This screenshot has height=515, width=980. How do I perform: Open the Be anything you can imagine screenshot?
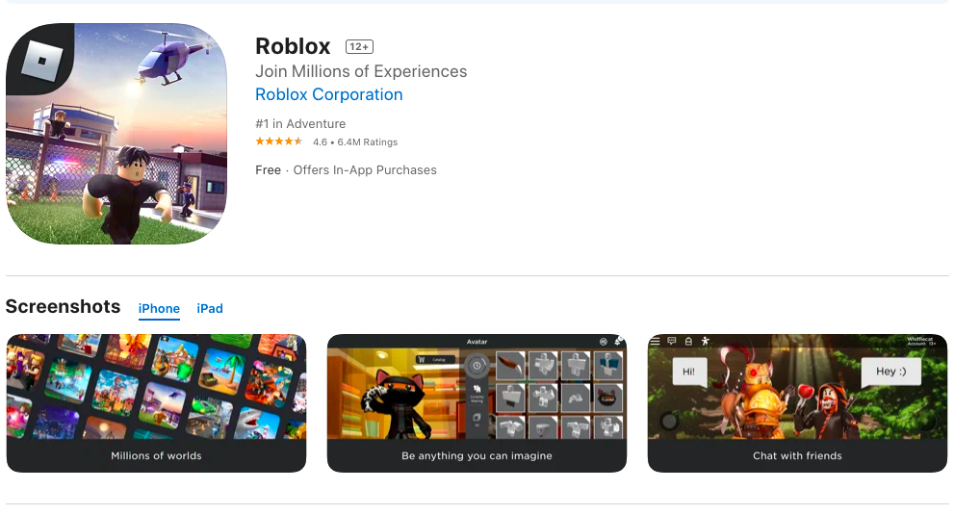(x=477, y=403)
